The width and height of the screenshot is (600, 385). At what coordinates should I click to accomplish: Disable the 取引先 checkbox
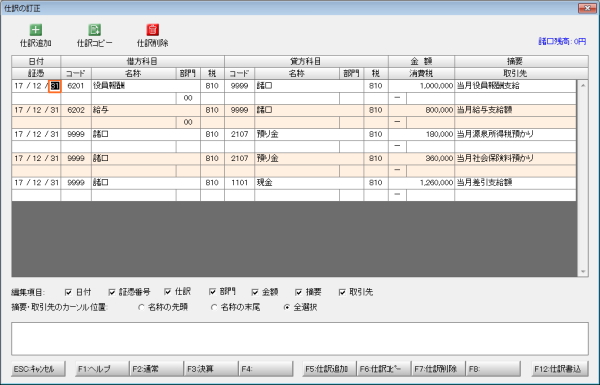[x=342, y=292]
